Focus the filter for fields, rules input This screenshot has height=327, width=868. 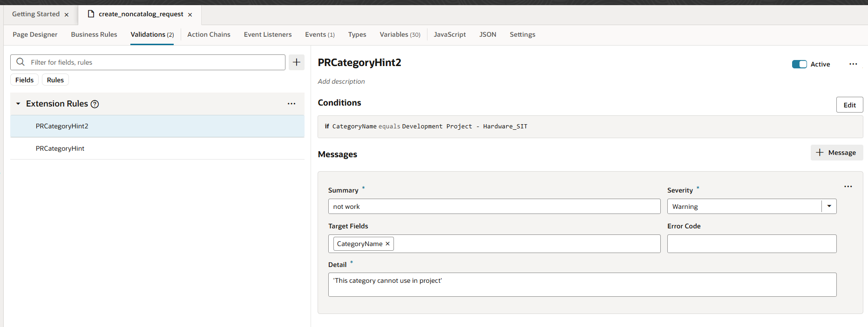pos(148,62)
